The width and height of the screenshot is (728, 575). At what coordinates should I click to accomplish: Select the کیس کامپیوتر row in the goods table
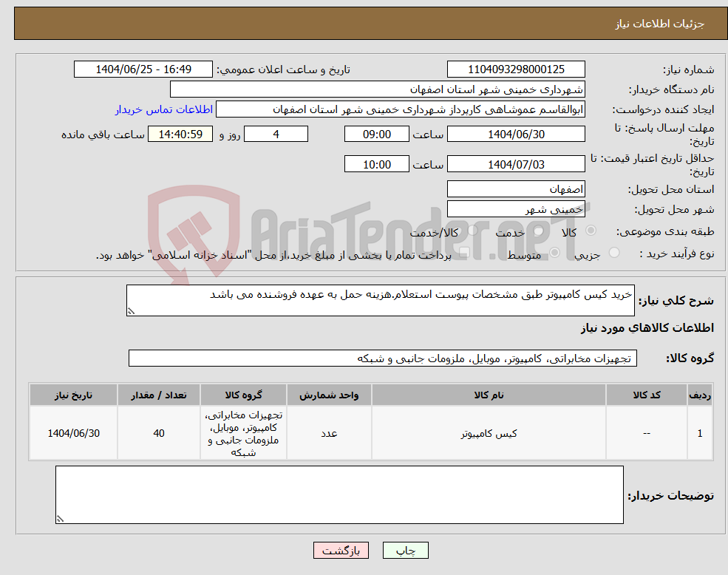(x=489, y=433)
